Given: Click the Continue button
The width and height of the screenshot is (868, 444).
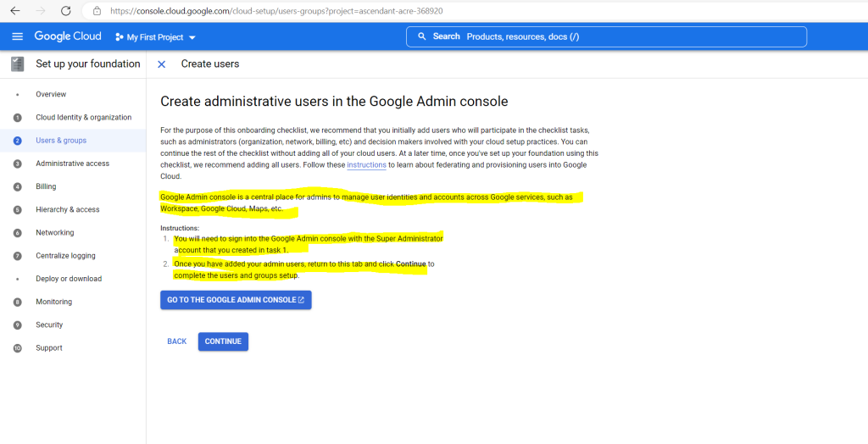Looking at the screenshot, I should pyautogui.click(x=223, y=341).
